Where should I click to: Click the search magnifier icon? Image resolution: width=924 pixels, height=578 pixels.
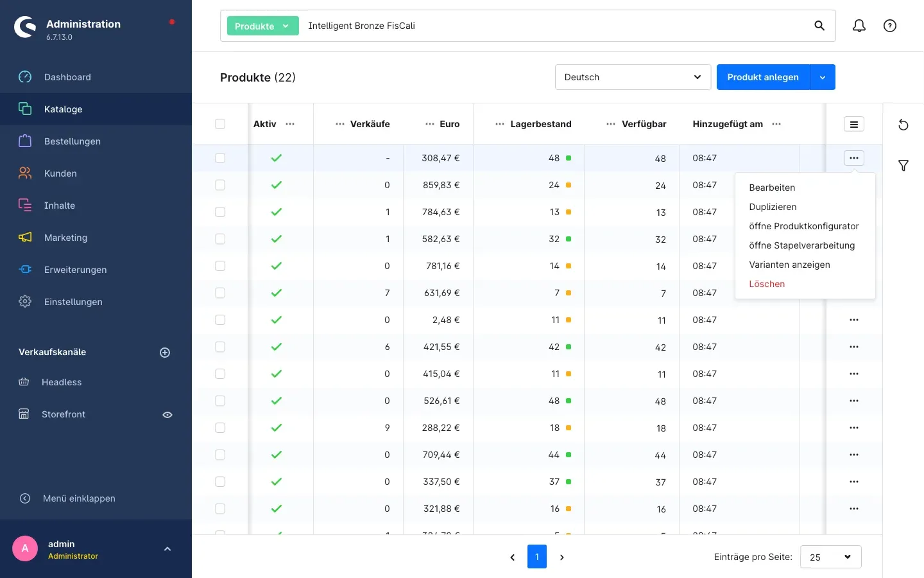coord(819,26)
